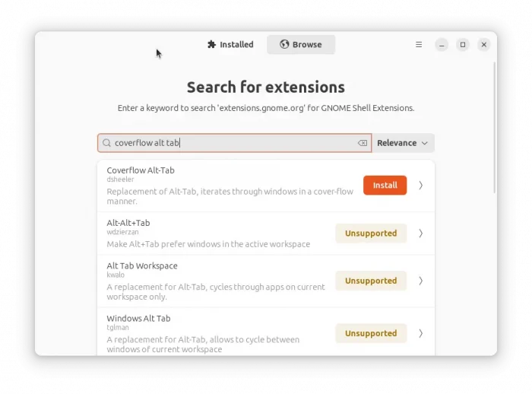The height and width of the screenshot is (394, 532).
Task: Switch to the Installed tab
Action: coord(230,45)
